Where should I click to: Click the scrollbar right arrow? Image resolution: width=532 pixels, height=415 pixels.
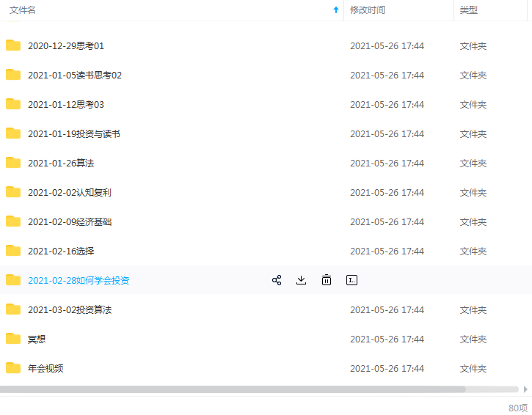(525, 389)
